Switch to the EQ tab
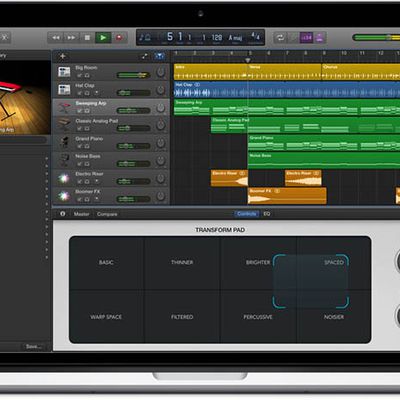Screen dimensions: 400x400 click(267, 214)
